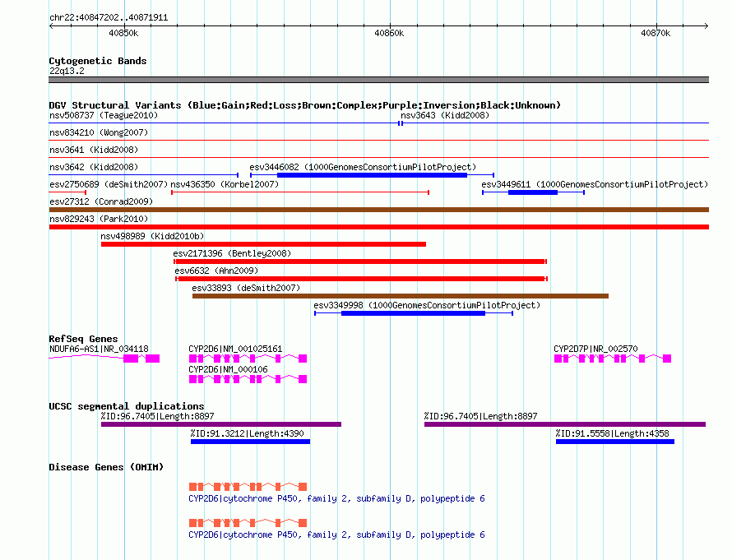Open the first CYP2D6 cytochrome P450 OMIM link
This screenshot has width=732, height=560.
[x=336, y=499]
